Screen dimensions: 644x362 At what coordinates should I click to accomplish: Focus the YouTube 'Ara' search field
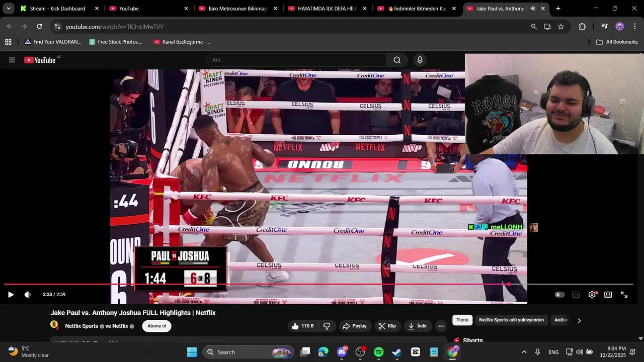click(297, 60)
